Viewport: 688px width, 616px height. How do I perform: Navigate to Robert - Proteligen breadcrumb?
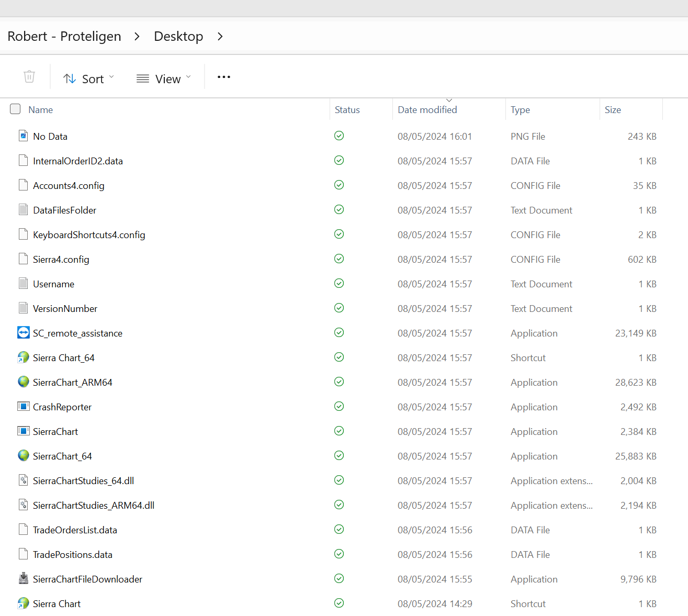click(x=64, y=36)
